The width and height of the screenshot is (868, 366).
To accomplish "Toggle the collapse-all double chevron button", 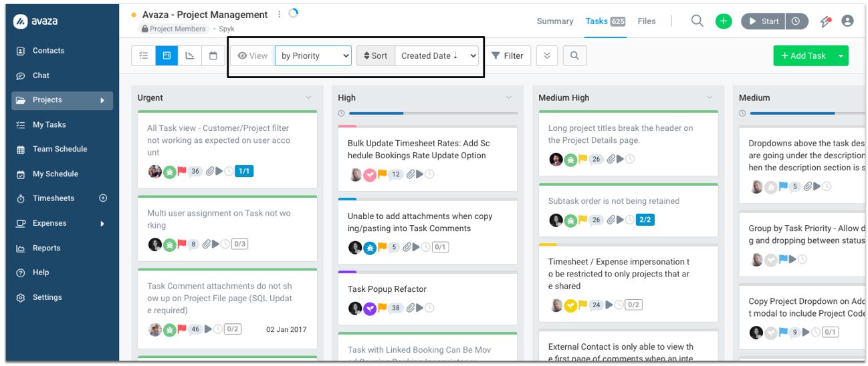I will (x=547, y=56).
